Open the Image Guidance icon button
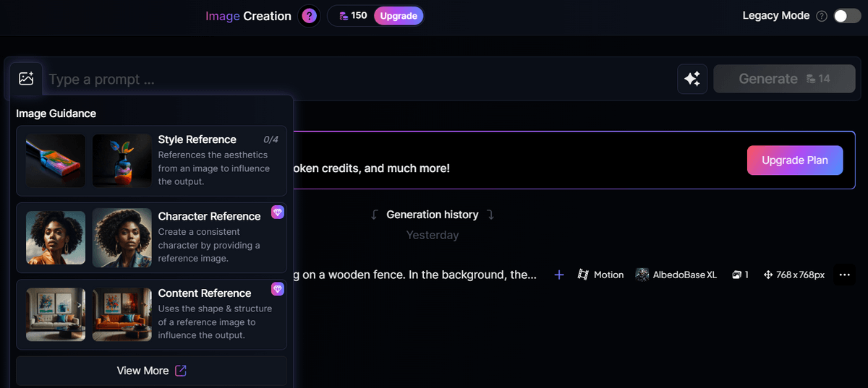 coord(27,79)
